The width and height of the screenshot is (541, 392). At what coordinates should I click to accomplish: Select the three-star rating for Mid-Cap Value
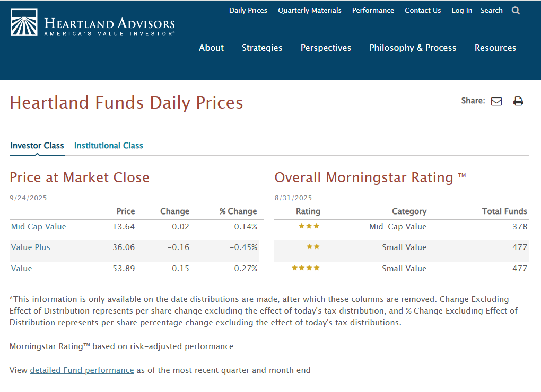309,226
